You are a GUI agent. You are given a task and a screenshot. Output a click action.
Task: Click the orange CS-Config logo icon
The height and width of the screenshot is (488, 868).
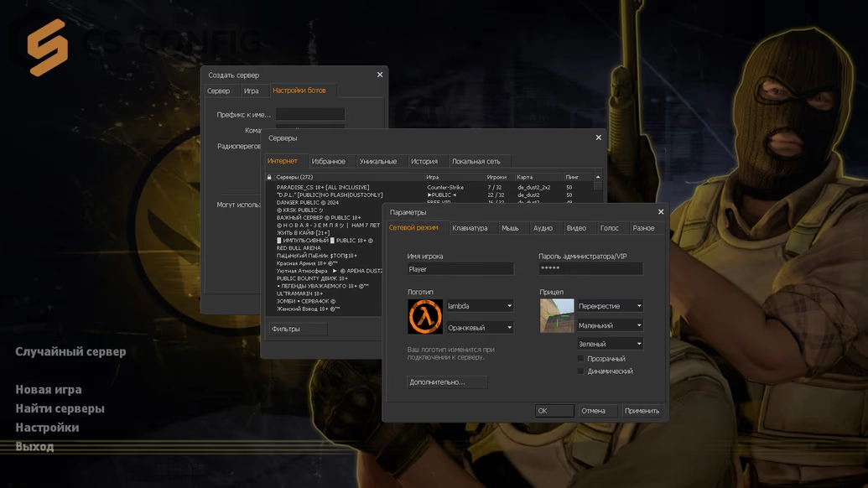48,47
